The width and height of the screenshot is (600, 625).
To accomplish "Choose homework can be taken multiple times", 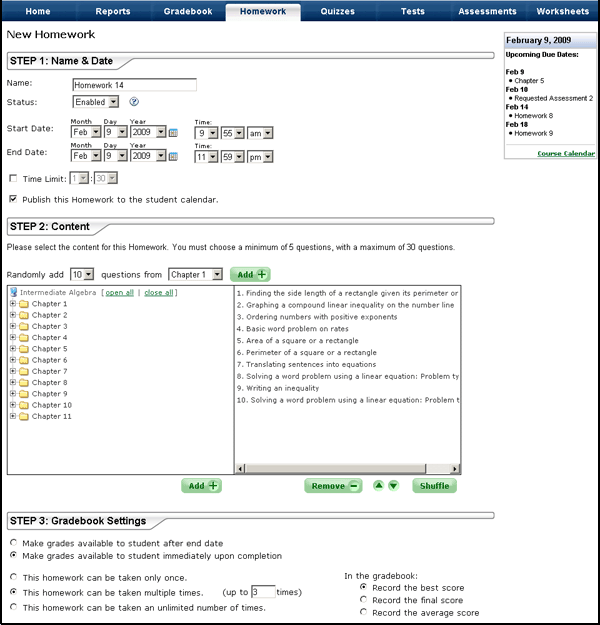I will [x=14, y=592].
